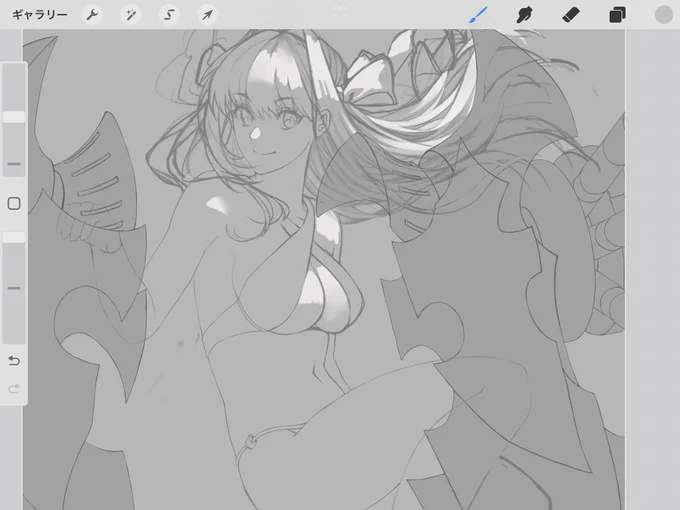Select the Brush tool
The height and width of the screenshot is (510, 680).
pyautogui.click(x=479, y=15)
